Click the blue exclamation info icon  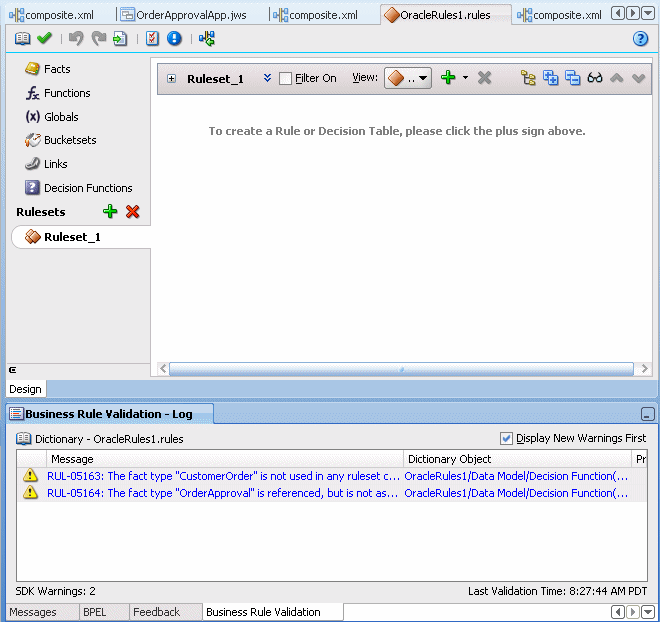174,39
